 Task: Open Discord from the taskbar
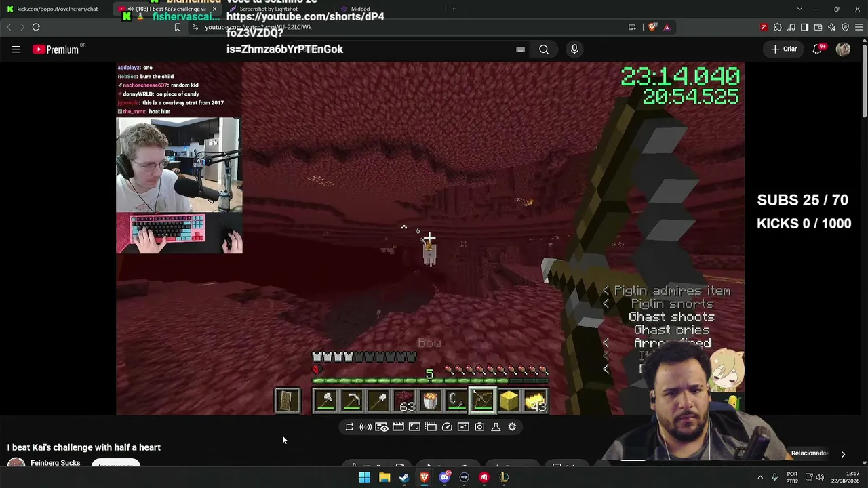pyautogui.click(x=444, y=478)
